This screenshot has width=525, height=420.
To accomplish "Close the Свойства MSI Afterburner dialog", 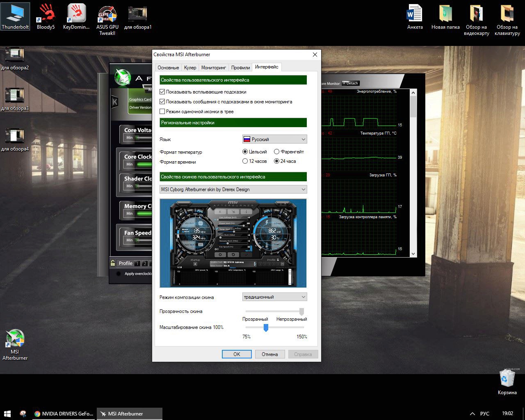I will [315, 55].
